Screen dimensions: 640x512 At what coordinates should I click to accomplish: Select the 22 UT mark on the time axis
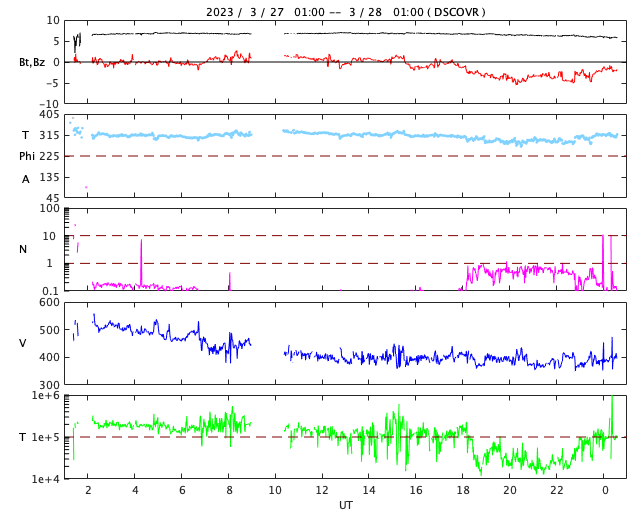coord(557,491)
